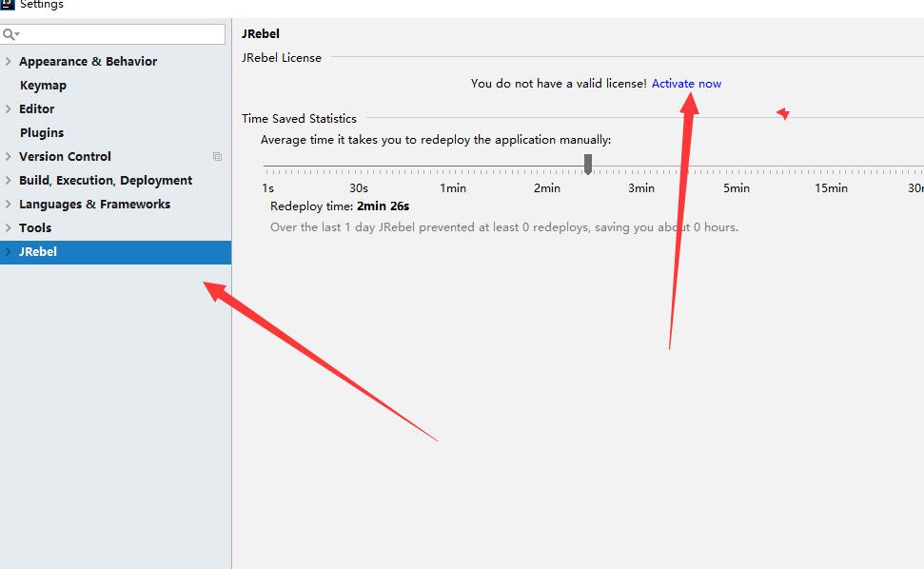This screenshot has width=924, height=569.
Task: Click the 'JRebel License' section heading
Action: click(282, 58)
